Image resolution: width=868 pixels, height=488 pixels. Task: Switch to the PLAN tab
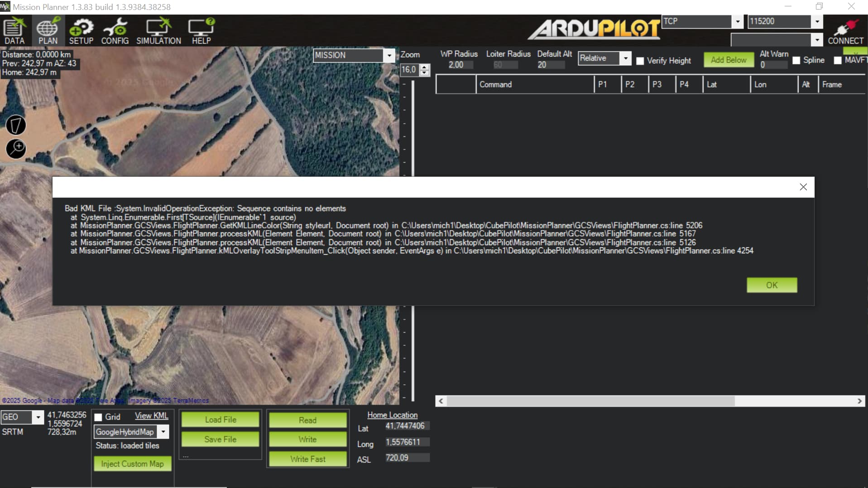pyautogui.click(x=48, y=31)
